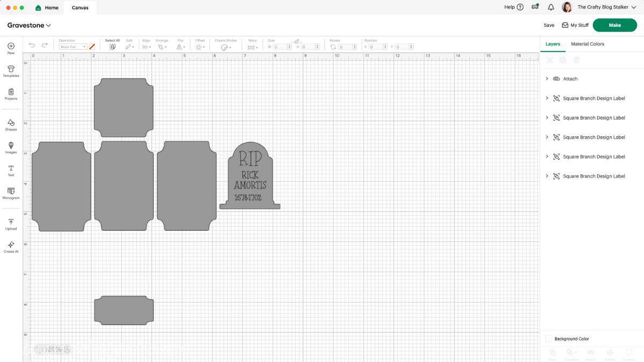Click the Select All icon

point(112,47)
